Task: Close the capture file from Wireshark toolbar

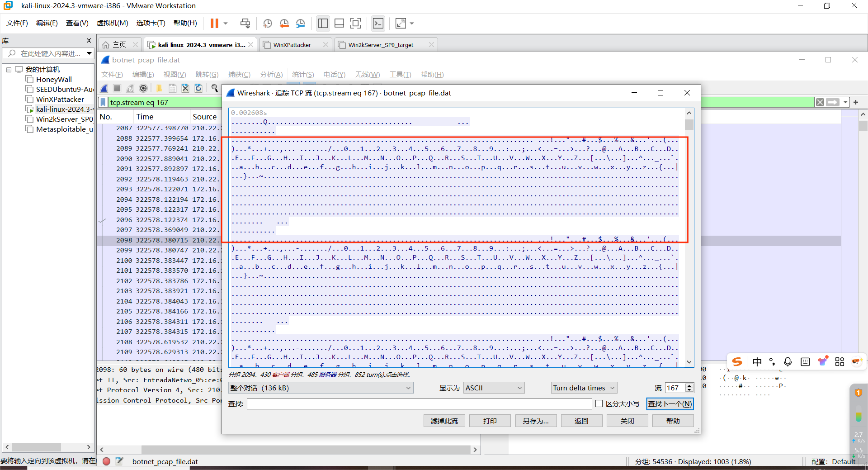Action: (185, 88)
